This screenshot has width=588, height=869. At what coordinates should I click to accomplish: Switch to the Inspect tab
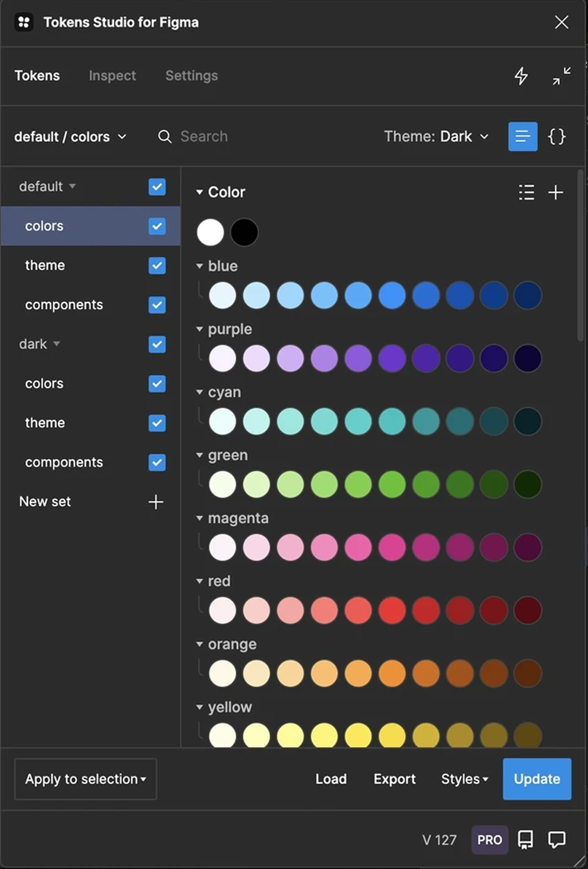pyautogui.click(x=112, y=76)
